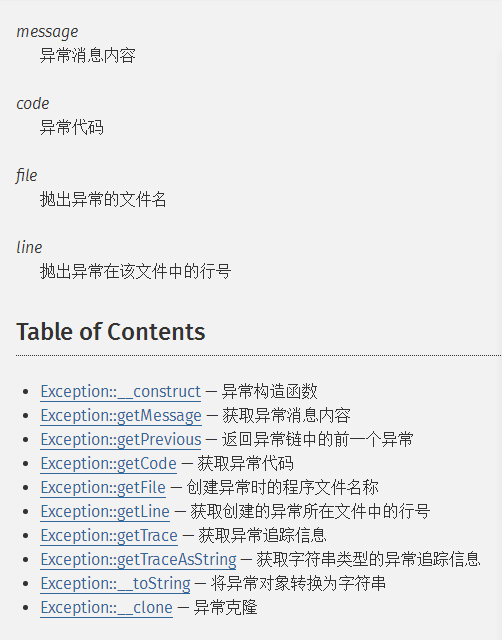Follow the Exception::getPrevious link

pyautogui.click(x=121, y=440)
